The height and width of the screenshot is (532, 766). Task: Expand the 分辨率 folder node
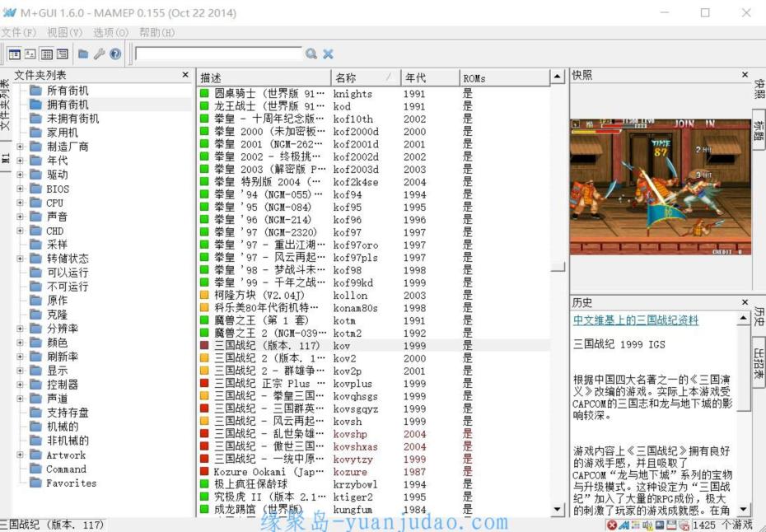pyautogui.click(x=20, y=329)
